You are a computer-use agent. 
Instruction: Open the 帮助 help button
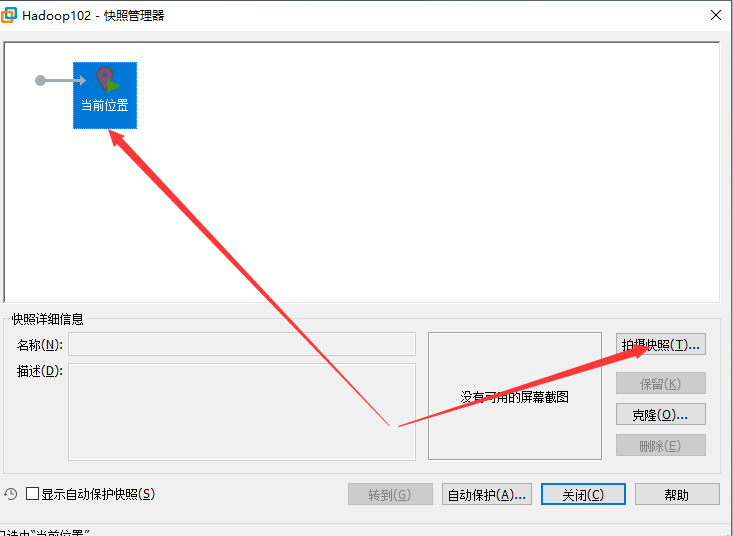(x=676, y=494)
